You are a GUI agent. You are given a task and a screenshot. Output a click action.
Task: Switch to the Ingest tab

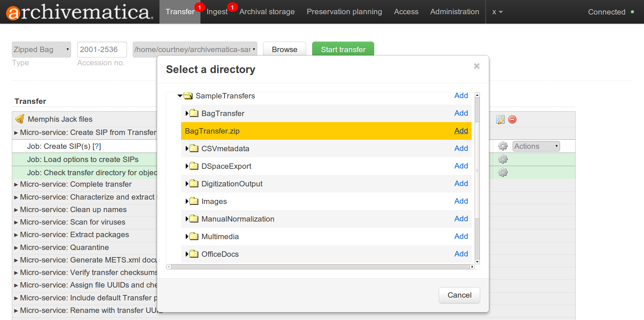coord(217,12)
